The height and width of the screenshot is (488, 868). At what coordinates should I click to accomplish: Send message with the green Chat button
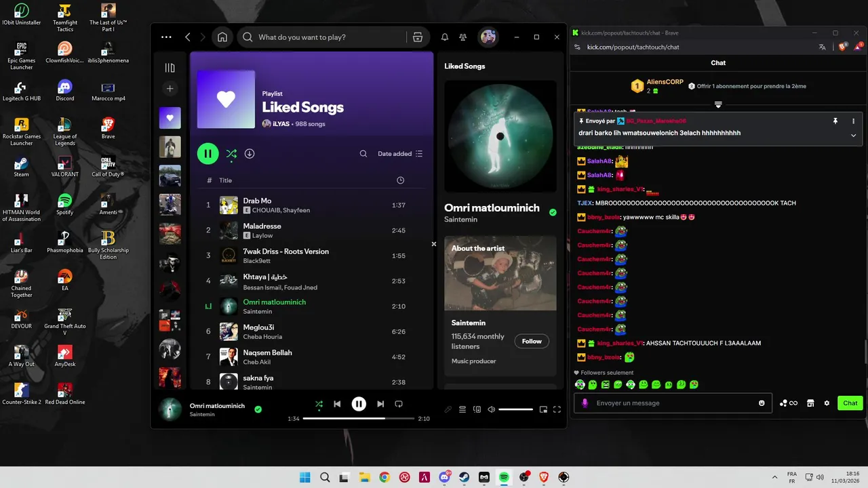[850, 403]
